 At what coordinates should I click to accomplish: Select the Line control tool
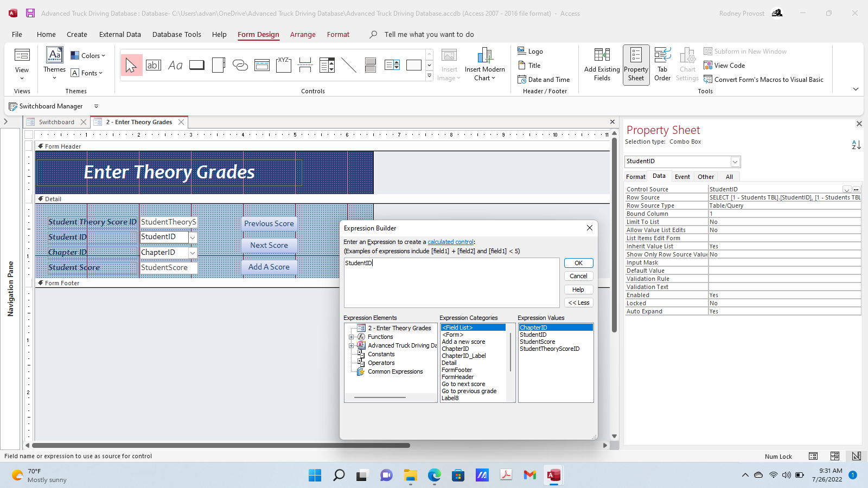(x=349, y=65)
